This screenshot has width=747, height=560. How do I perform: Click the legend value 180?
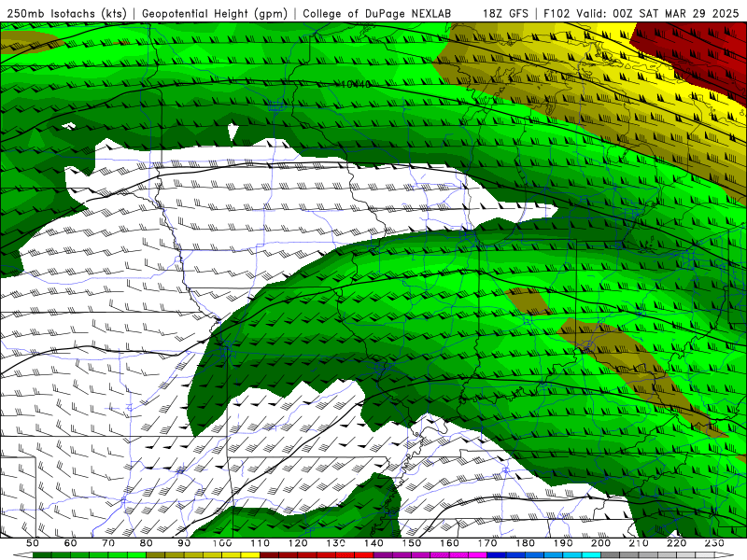[x=525, y=543]
